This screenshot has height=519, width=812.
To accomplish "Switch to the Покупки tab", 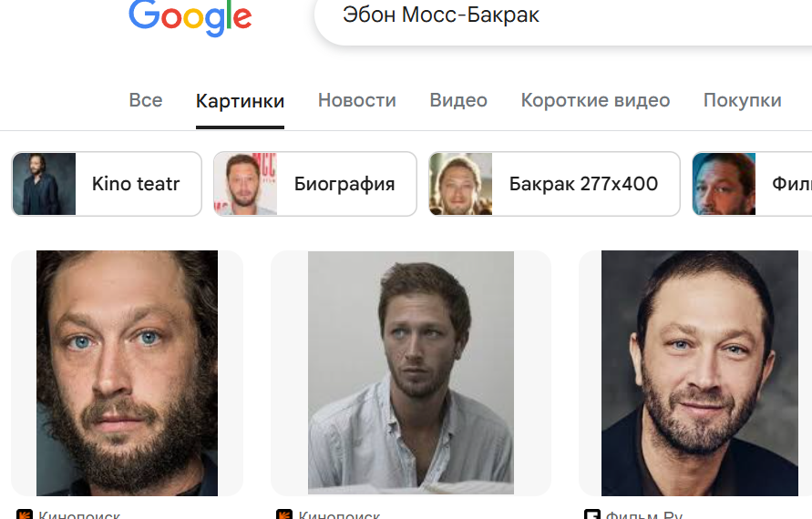I will [742, 100].
